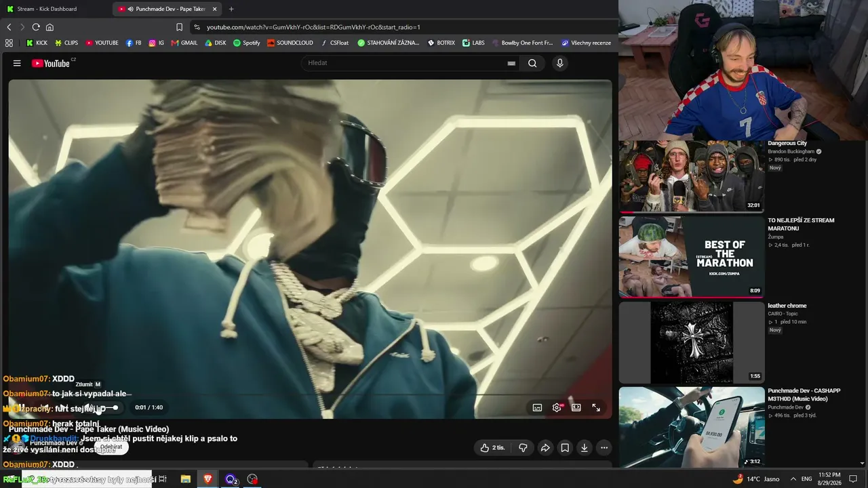The image size is (868, 488).
Task: Open the Všechny recenze bookmark
Action: click(x=587, y=43)
